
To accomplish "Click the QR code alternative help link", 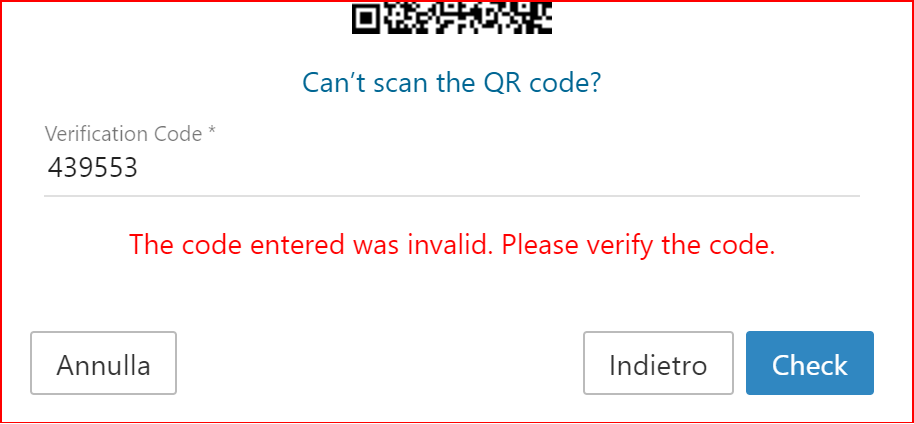I will (452, 83).
